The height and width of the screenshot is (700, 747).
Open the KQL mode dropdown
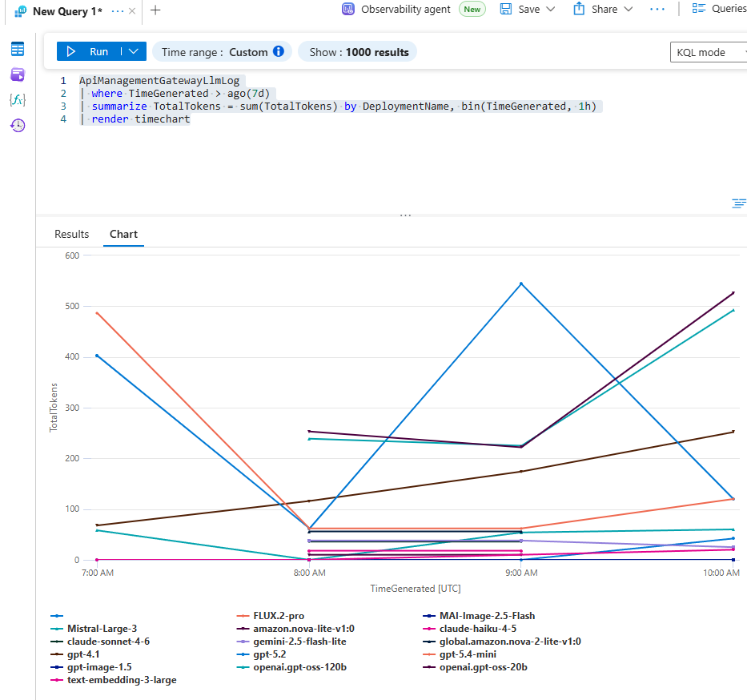point(709,52)
